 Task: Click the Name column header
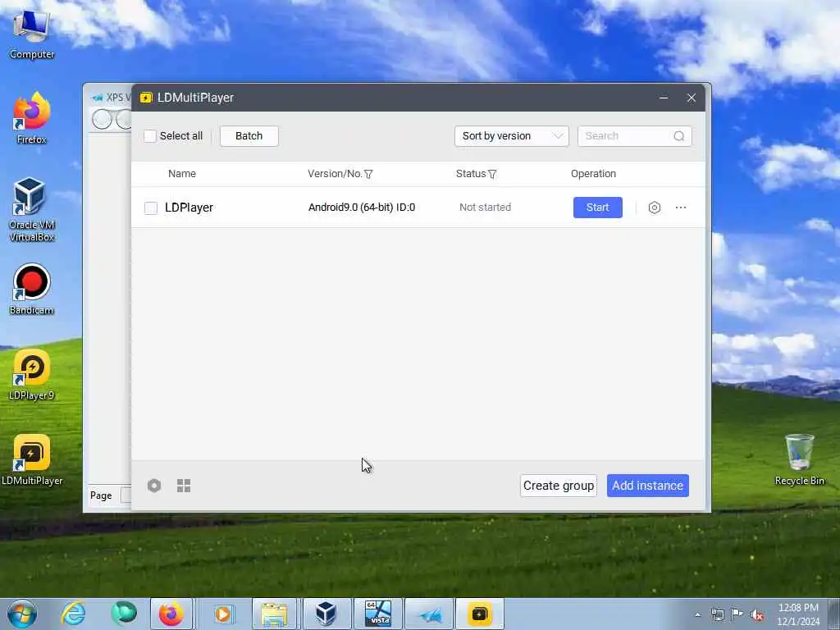182,174
